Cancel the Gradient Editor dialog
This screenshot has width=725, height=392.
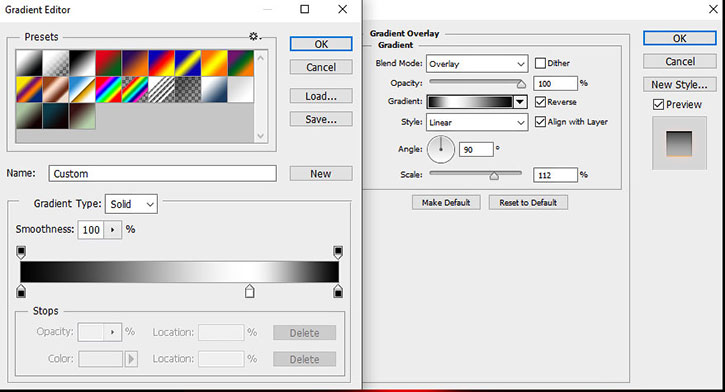point(321,67)
